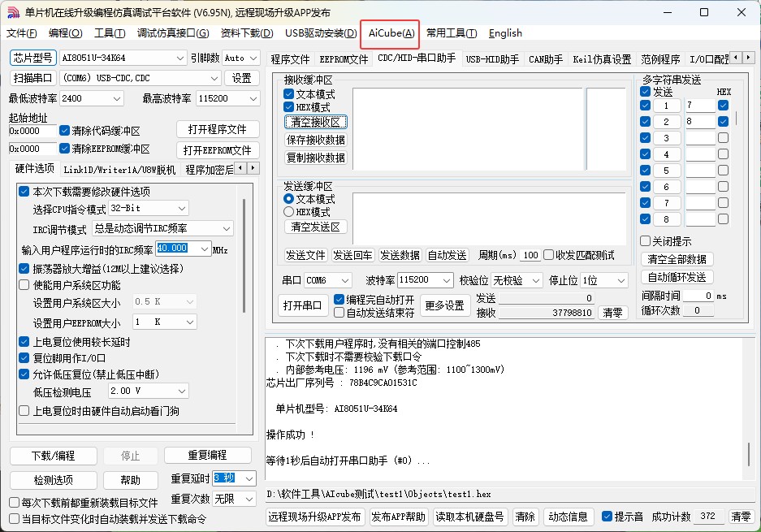Switch to the USB-HID助手 tab
Screen dimensions: 761x532
(x=492, y=59)
